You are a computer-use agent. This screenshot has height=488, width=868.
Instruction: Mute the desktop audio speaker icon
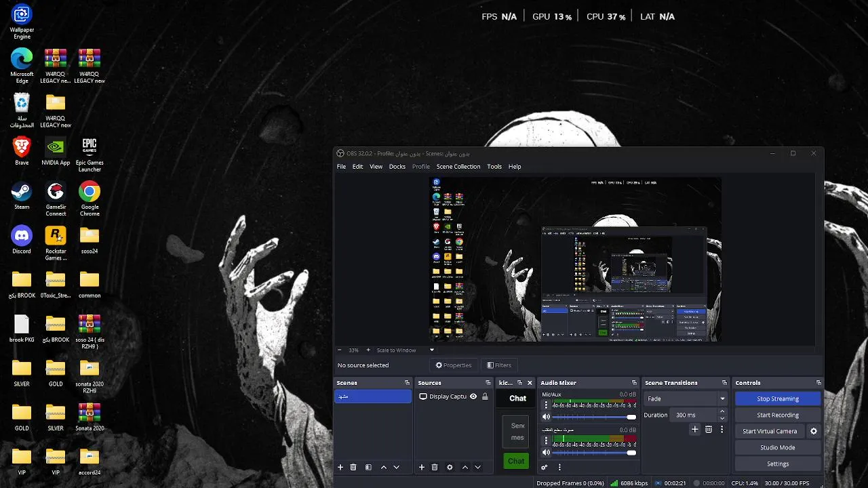(546, 452)
